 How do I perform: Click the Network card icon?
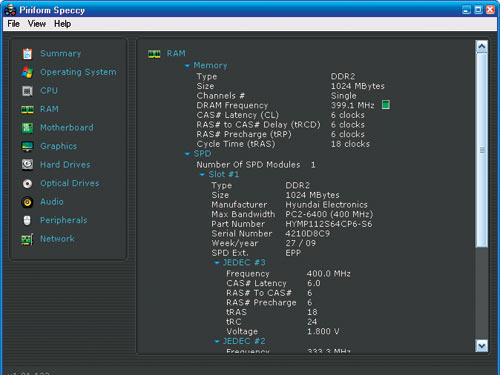tap(27, 239)
